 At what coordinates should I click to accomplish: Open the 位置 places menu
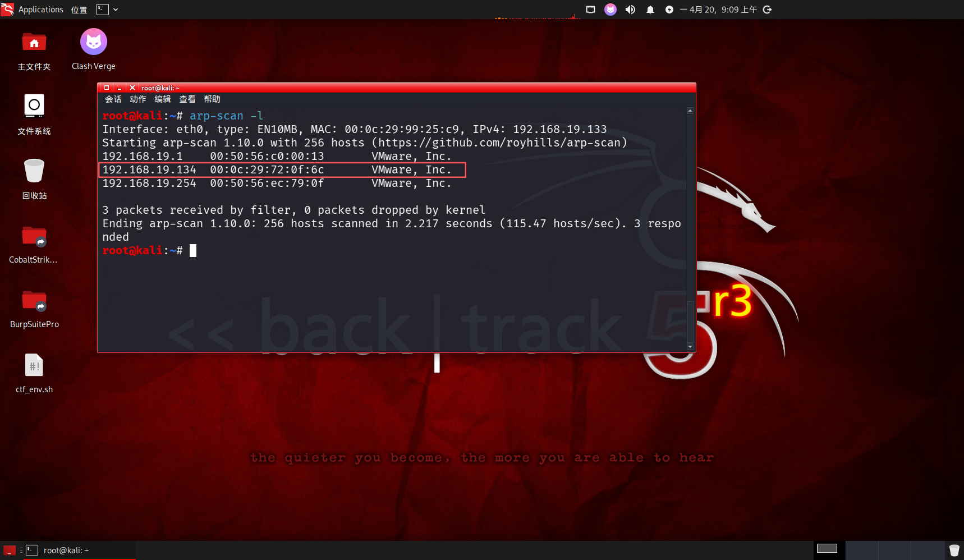(x=79, y=10)
